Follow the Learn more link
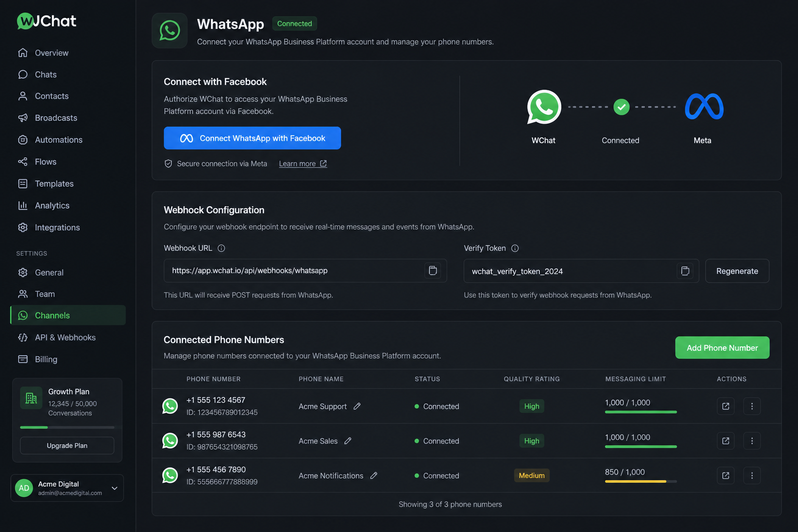The width and height of the screenshot is (798, 532). coord(303,164)
